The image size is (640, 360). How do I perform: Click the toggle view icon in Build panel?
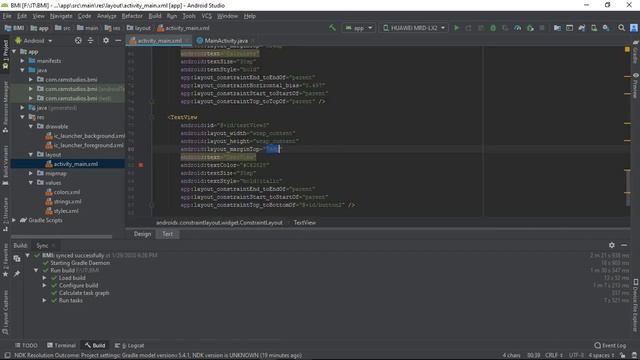pyautogui.click(x=17, y=258)
